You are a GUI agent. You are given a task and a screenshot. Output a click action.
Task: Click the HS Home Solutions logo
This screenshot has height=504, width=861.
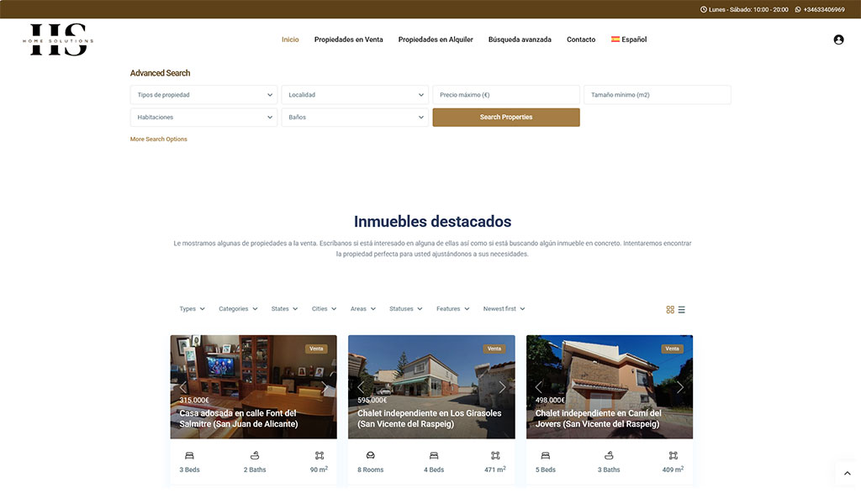(x=58, y=39)
